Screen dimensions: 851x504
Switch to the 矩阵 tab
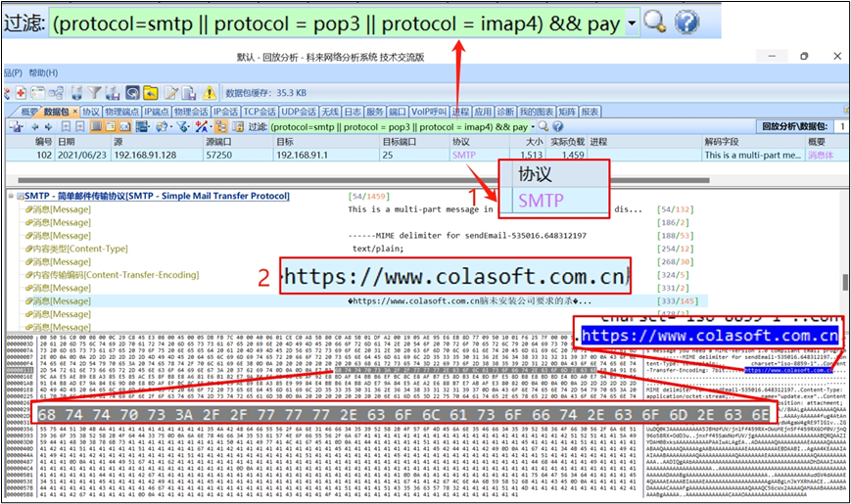click(x=567, y=112)
